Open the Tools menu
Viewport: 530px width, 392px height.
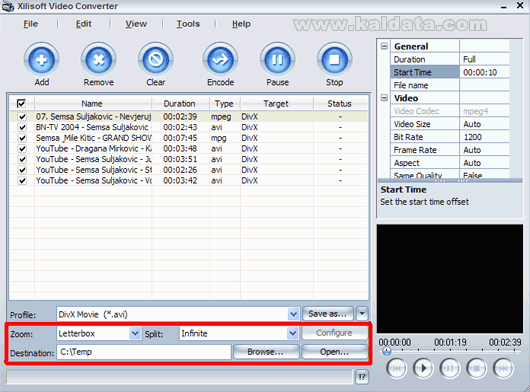click(188, 24)
